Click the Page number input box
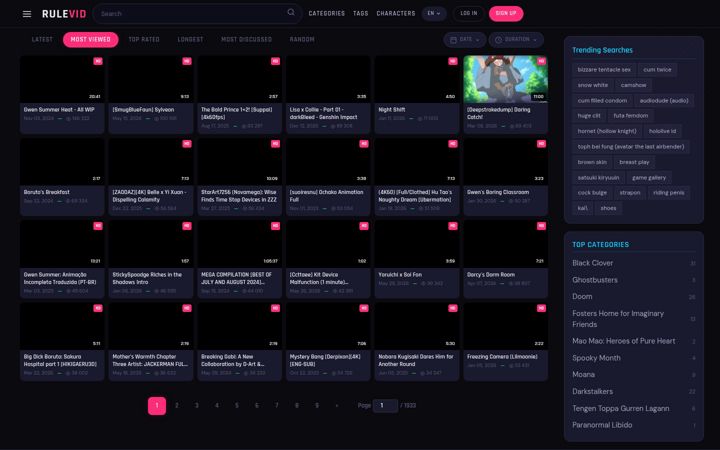720x450 pixels. [385, 405]
